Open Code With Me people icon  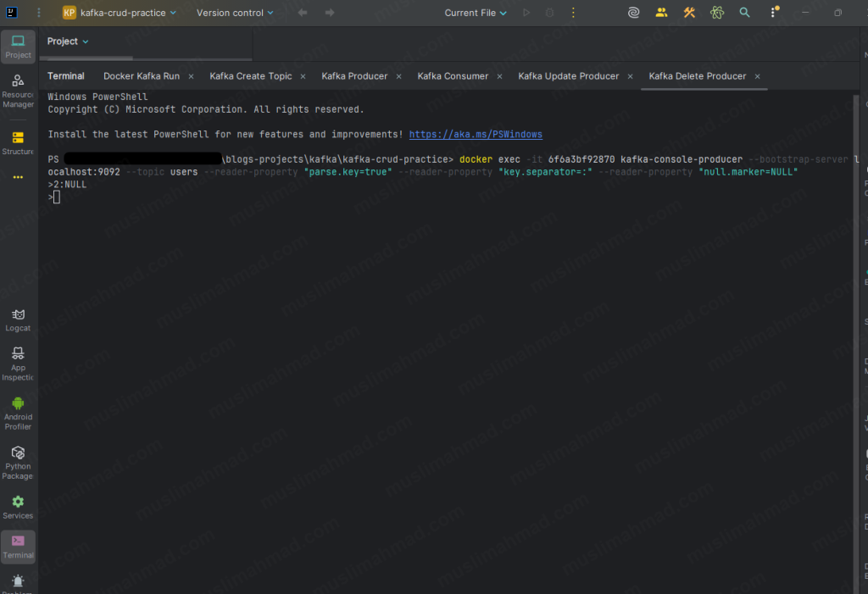click(661, 12)
